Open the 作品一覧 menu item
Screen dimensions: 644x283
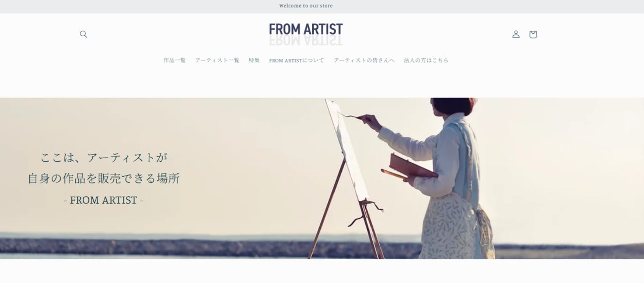click(x=175, y=60)
